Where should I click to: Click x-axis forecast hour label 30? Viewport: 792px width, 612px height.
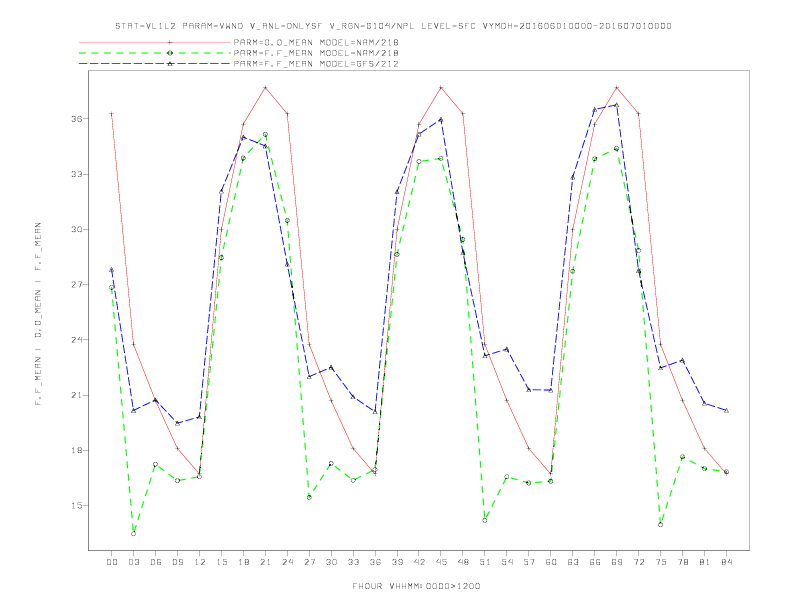tap(331, 562)
